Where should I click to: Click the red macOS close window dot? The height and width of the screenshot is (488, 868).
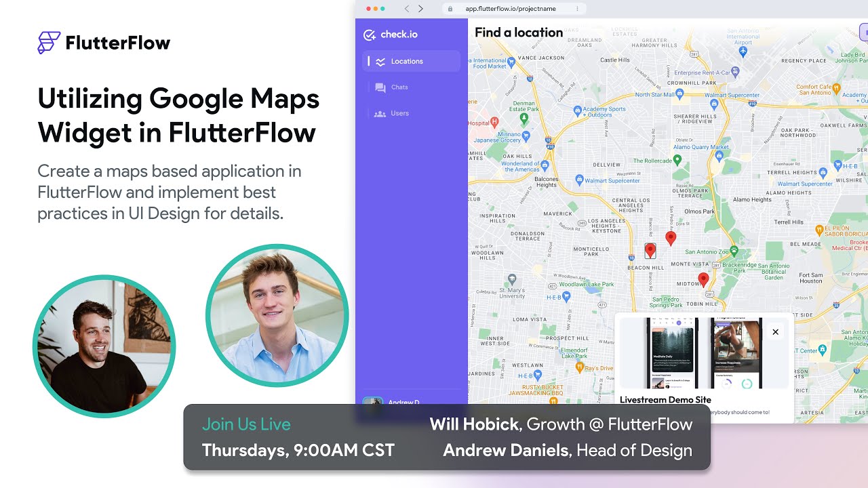pyautogui.click(x=369, y=9)
